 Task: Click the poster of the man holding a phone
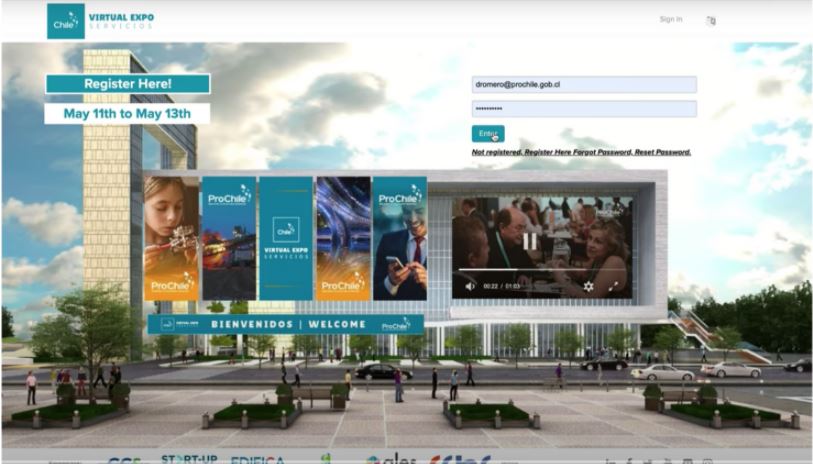pyautogui.click(x=400, y=238)
